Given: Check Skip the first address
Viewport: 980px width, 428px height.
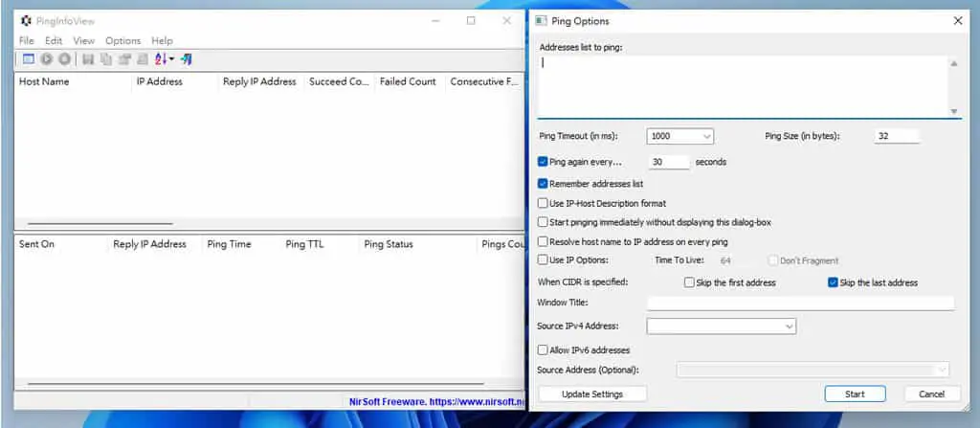Looking at the screenshot, I should pyautogui.click(x=689, y=282).
